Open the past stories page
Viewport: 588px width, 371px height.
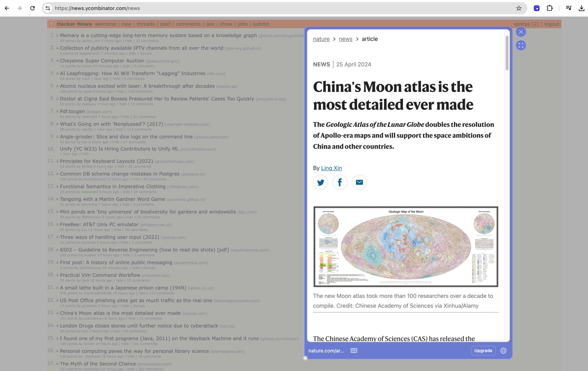pos(165,24)
